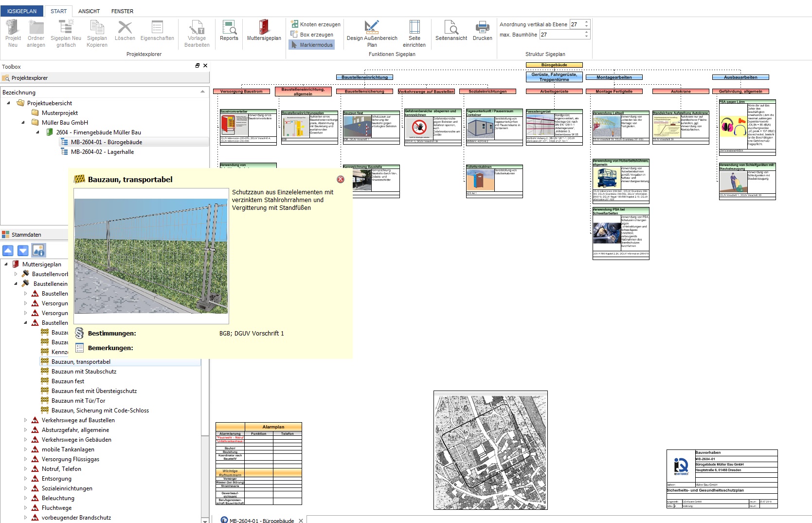Click Design Außenbereich Plan icon
This screenshot has height=523, width=812.
pyautogui.click(x=372, y=30)
